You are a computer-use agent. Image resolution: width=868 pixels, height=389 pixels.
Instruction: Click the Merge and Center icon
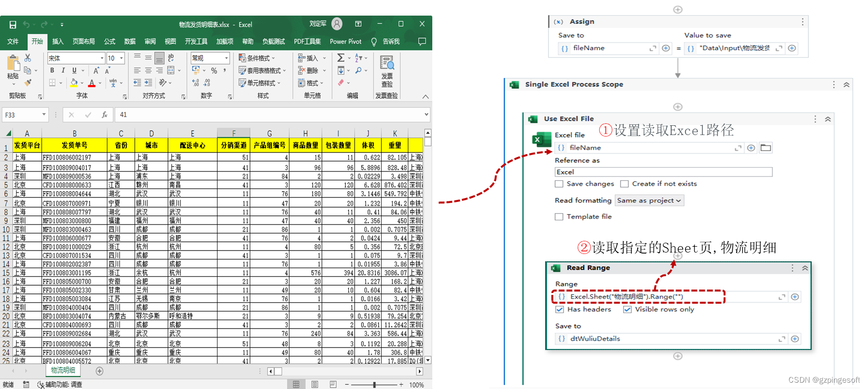171,70
